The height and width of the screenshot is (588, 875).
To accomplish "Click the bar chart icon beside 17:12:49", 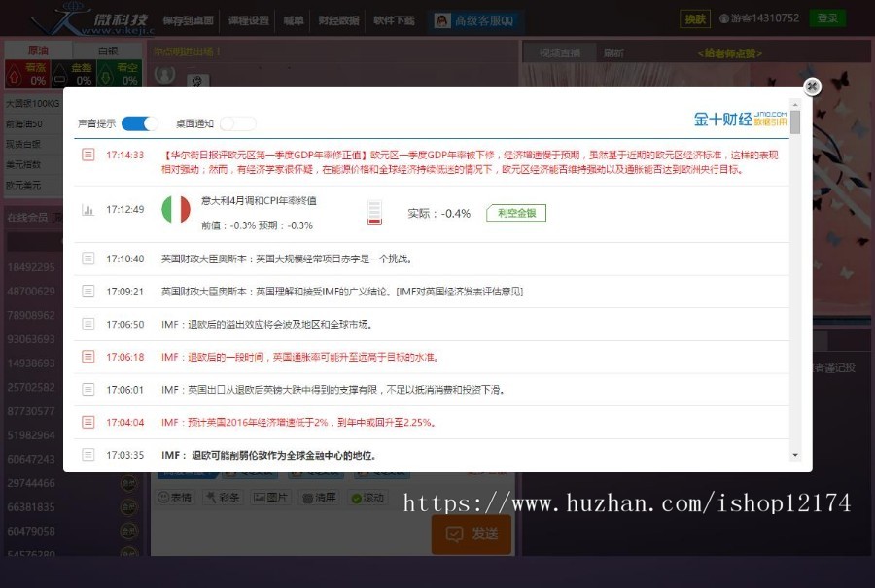I will (88, 210).
